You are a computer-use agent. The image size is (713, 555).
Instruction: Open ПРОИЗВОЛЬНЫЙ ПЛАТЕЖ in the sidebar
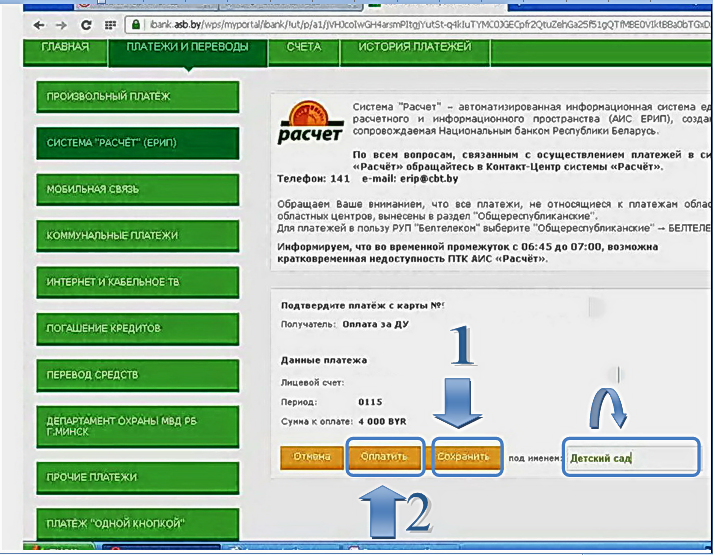[x=137, y=97]
